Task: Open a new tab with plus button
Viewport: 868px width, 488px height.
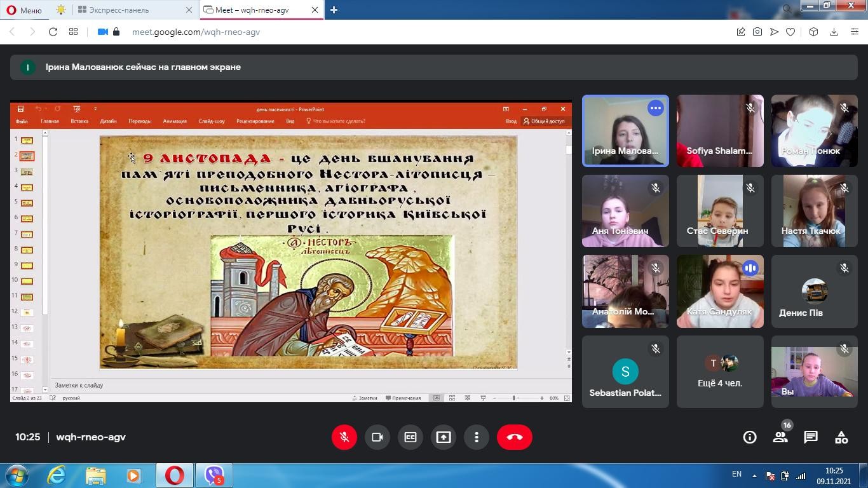Action: (334, 10)
